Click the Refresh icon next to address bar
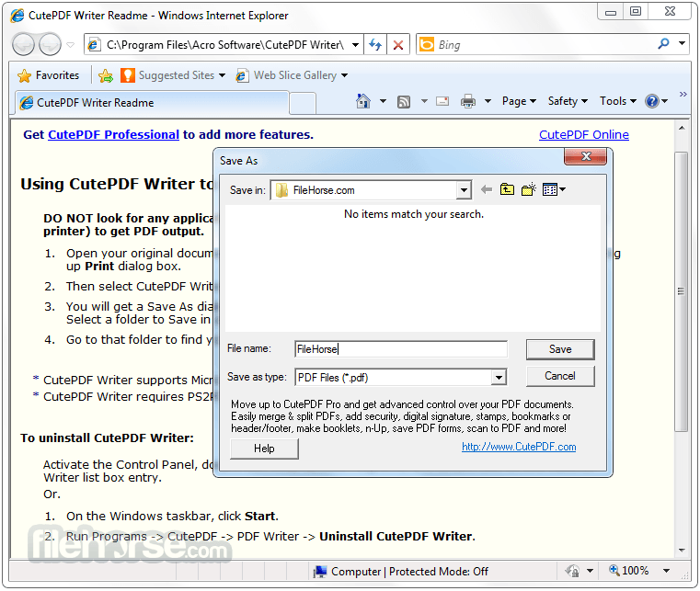700x591 pixels. (x=374, y=45)
